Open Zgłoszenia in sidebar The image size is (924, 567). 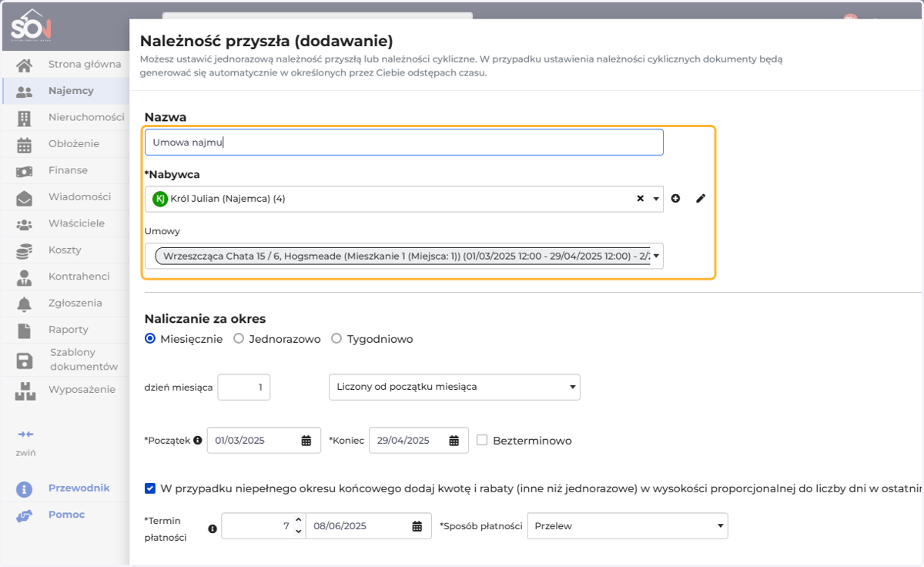[75, 304]
